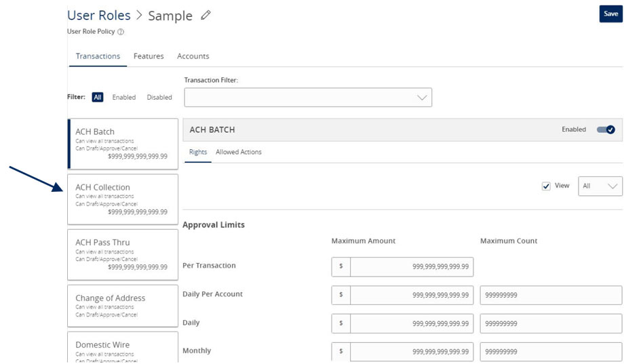Click the Approval Limits heading

coord(214,225)
